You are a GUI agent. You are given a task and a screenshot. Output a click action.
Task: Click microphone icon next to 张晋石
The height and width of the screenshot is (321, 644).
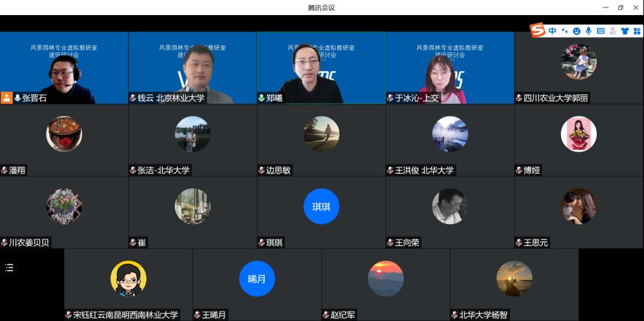(x=18, y=98)
